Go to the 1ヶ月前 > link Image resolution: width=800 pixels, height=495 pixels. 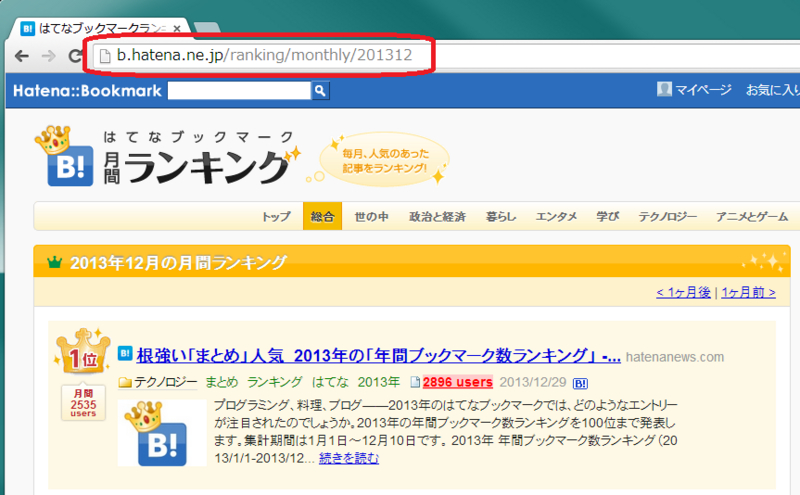click(x=748, y=292)
